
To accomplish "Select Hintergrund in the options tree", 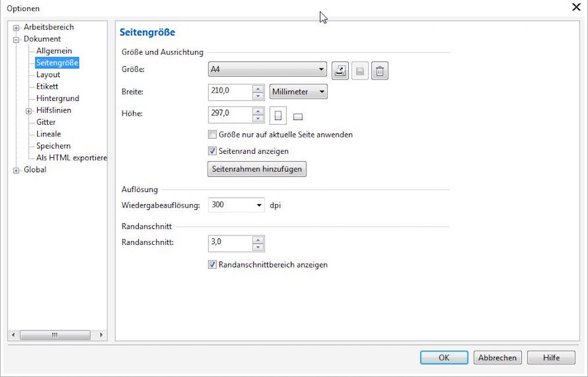I will 57,99.
